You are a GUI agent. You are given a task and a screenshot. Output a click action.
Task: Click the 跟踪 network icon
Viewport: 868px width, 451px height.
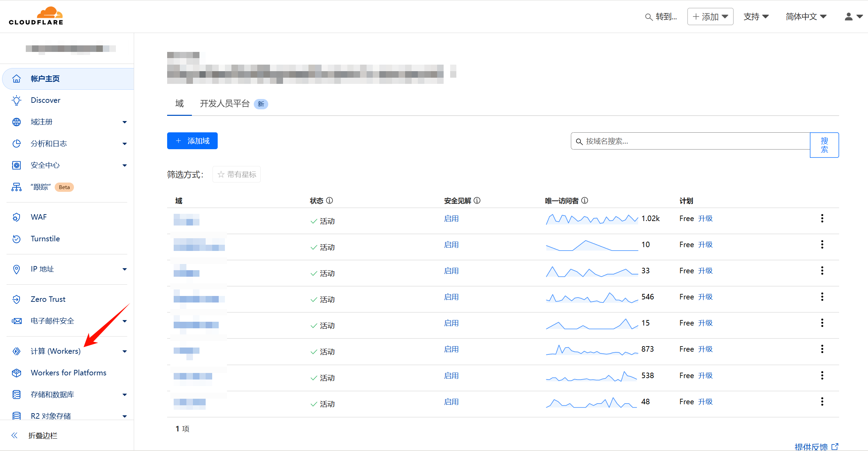click(x=17, y=187)
